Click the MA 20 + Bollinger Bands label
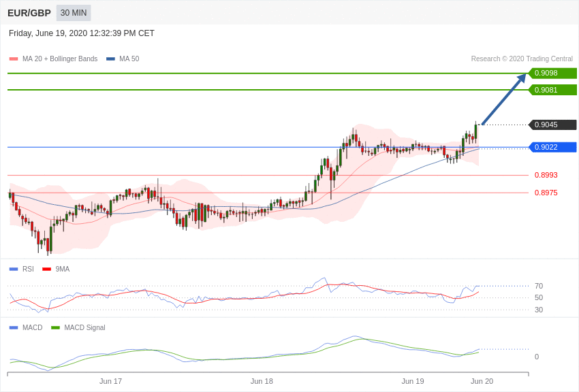The image size is (579, 392). (60, 59)
